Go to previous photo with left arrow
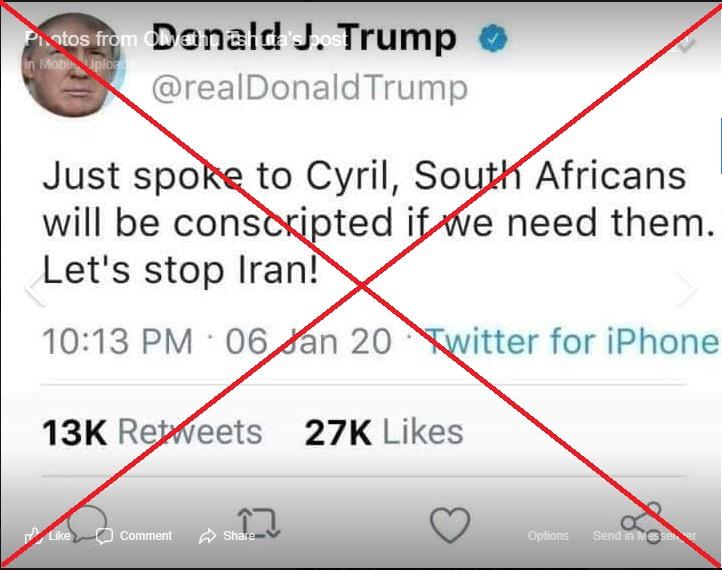This screenshot has height=570, width=722. click(35, 289)
